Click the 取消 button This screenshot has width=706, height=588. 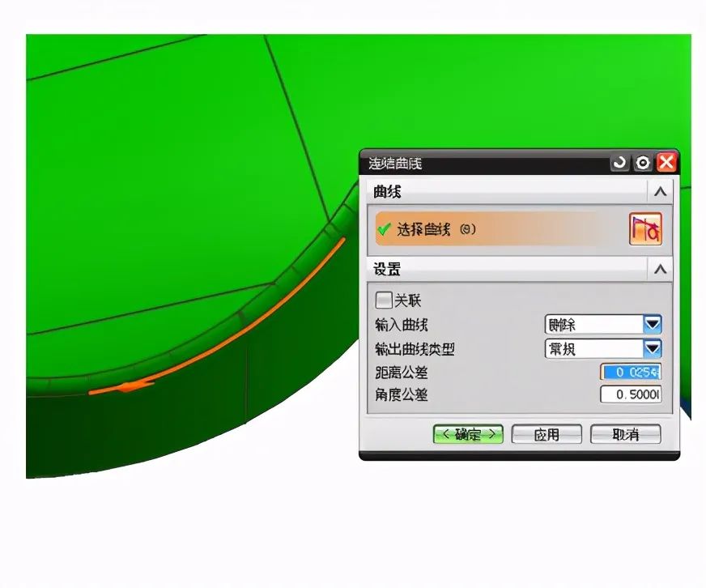point(626,433)
